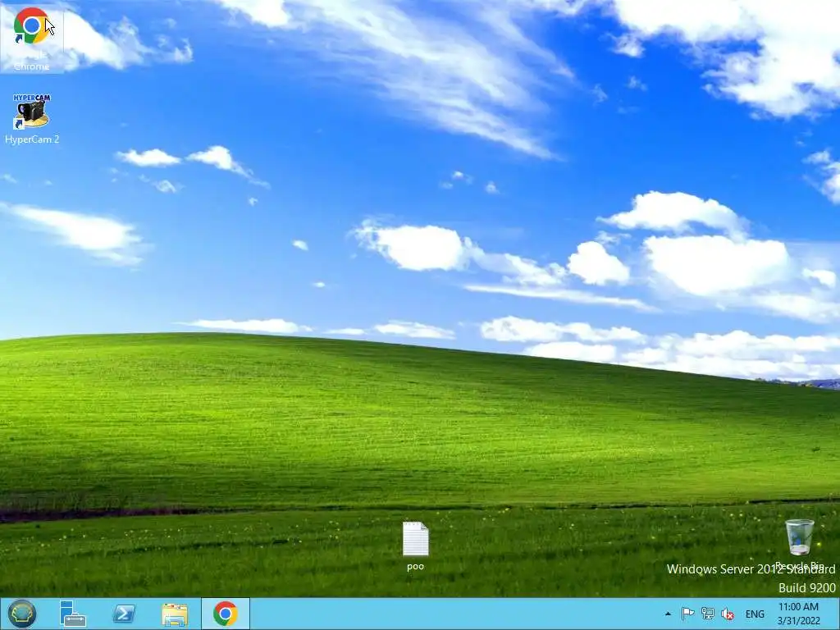Open the Start button on taskbar
840x630 pixels.
pos(22,614)
